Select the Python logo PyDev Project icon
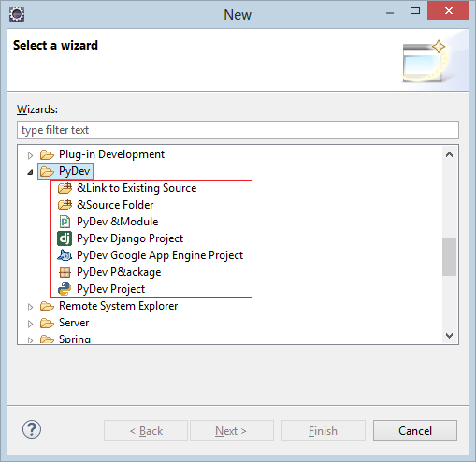The width and height of the screenshot is (476, 462). pyautogui.click(x=65, y=289)
